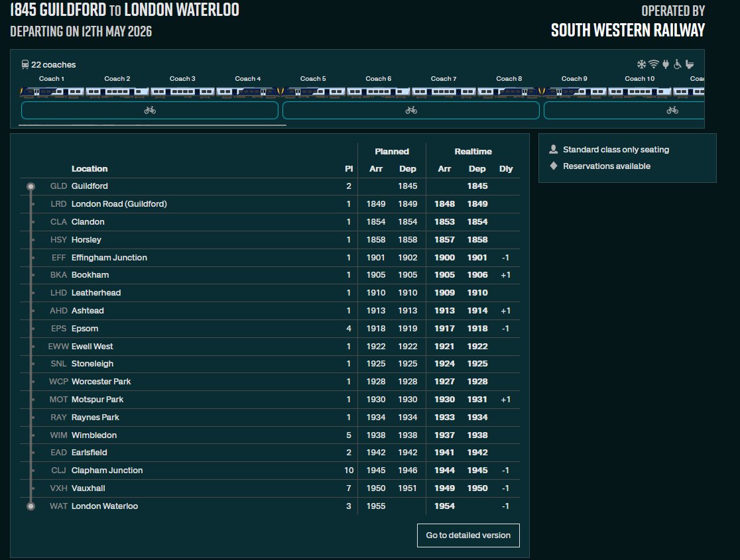This screenshot has width=740, height=560.
Task: Click the South Western Railway operator heading
Action: 628,30
